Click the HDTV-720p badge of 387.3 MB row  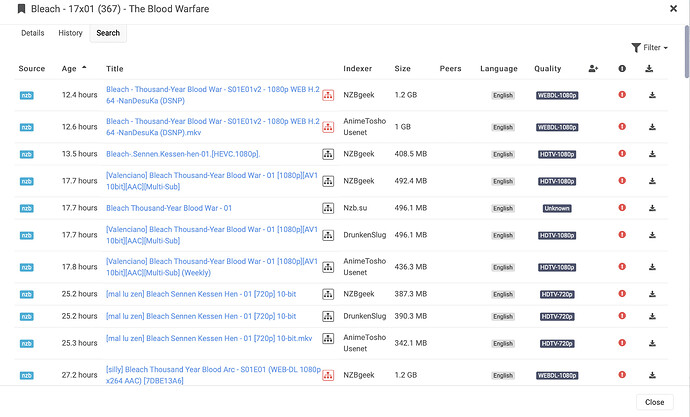click(557, 295)
